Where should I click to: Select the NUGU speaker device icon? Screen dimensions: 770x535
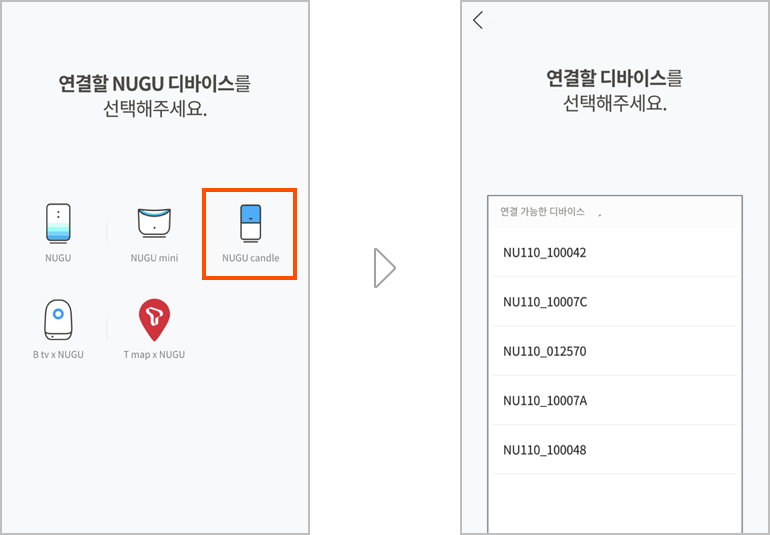tap(58, 224)
